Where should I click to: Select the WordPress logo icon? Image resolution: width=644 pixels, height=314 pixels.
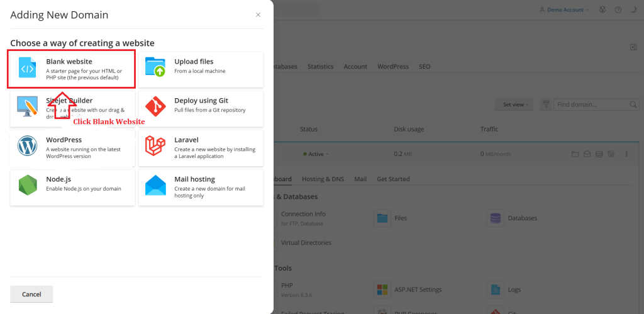(x=28, y=146)
